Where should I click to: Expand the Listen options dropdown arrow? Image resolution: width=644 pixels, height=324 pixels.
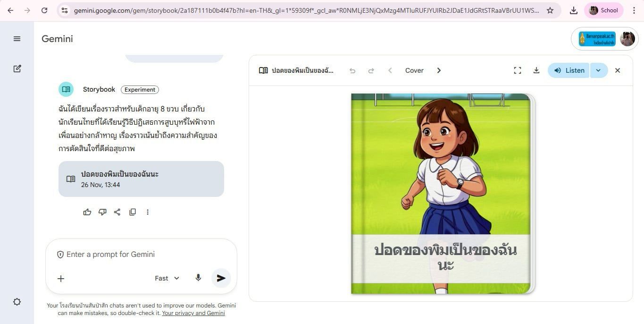pyautogui.click(x=599, y=70)
